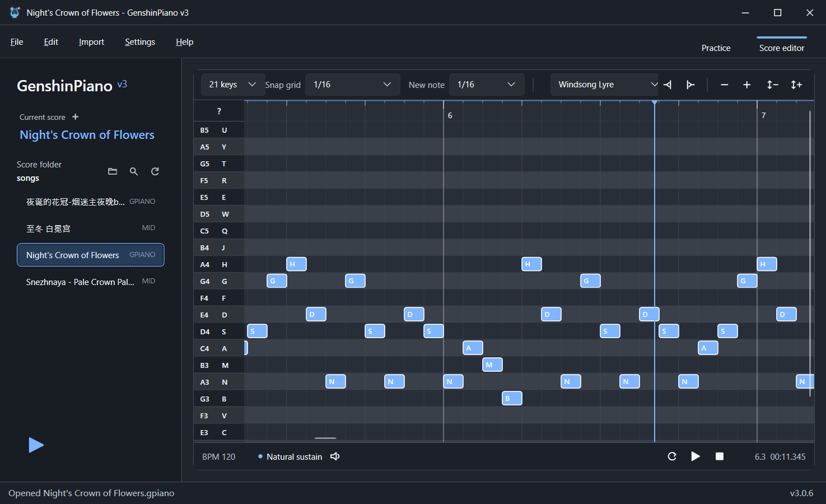Search scores with the magnifier icon
826x504 pixels.
134,171
